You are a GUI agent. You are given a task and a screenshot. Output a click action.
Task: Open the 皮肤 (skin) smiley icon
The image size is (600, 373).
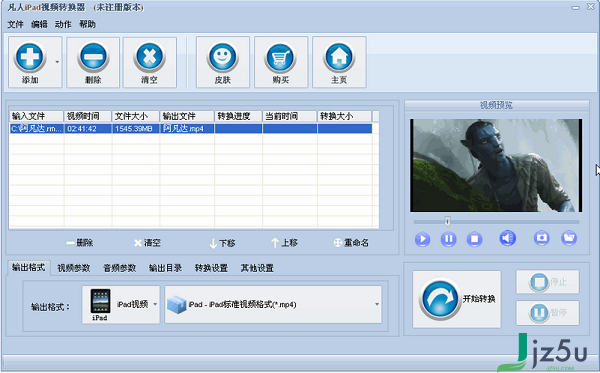223,57
